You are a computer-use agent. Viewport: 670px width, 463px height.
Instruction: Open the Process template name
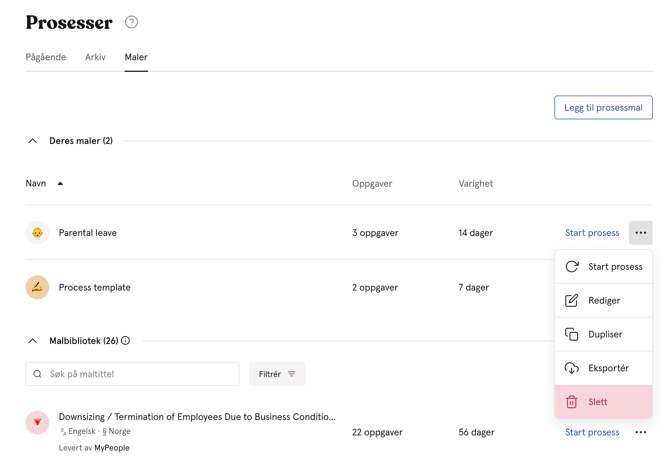pos(94,287)
